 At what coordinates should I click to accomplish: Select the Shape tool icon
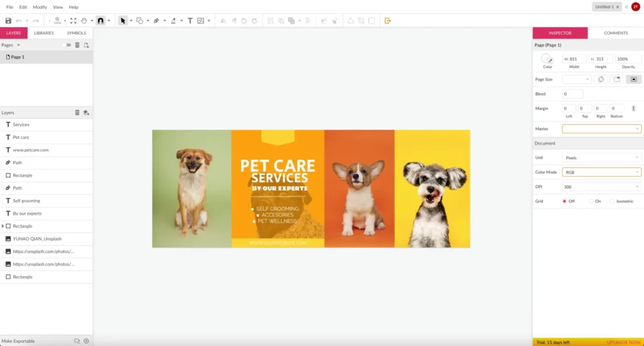[x=140, y=21]
